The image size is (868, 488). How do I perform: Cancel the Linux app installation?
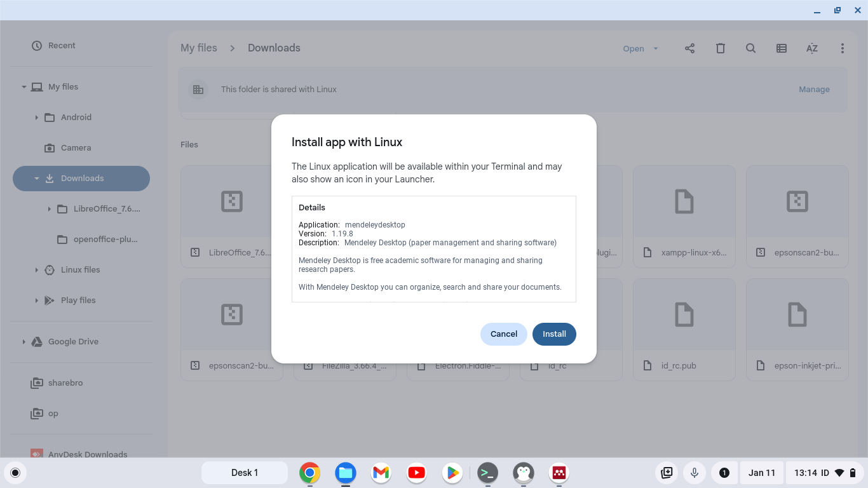504,334
